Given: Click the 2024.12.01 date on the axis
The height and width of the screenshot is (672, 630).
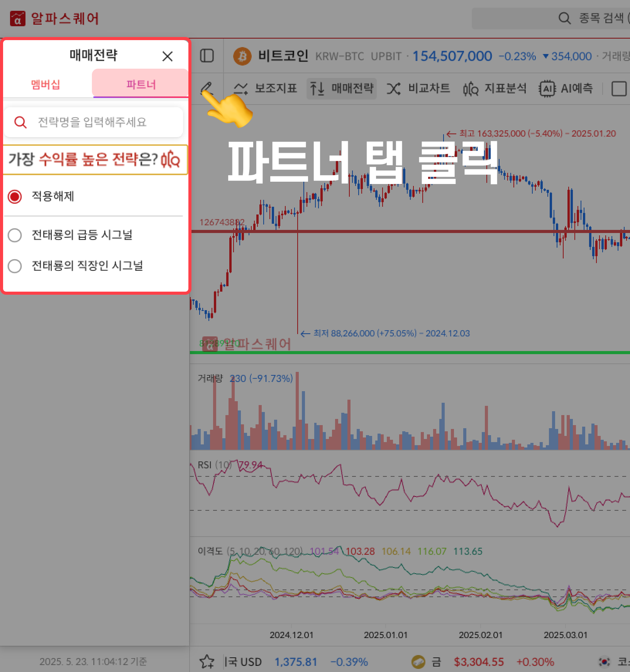Looking at the screenshot, I should click(x=291, y=635).
